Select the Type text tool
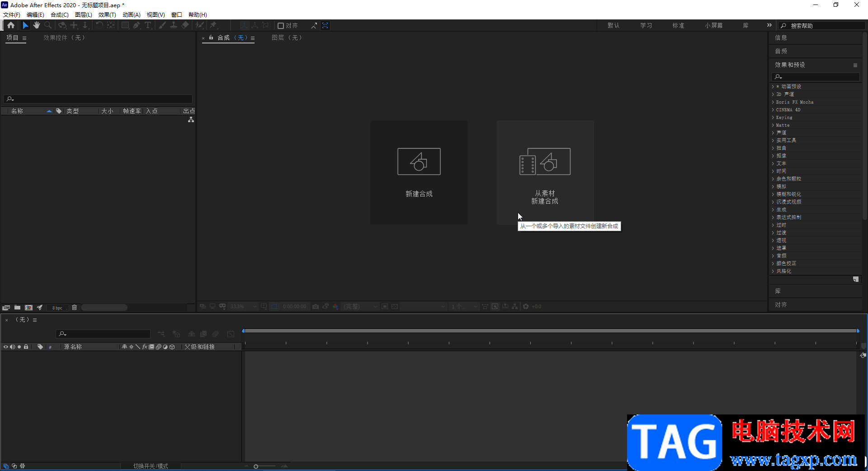 148,25
